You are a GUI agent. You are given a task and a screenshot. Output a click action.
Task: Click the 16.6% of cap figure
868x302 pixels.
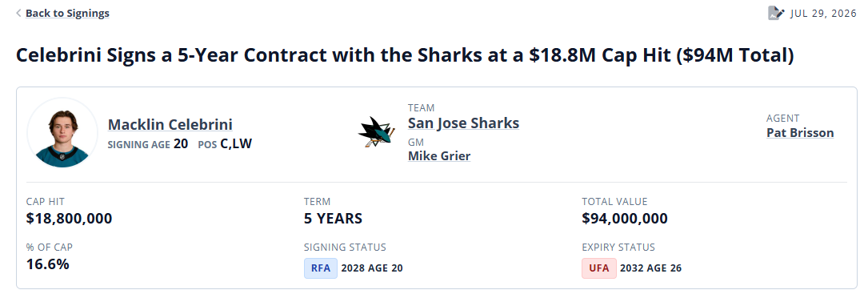[x=48, y=264]
